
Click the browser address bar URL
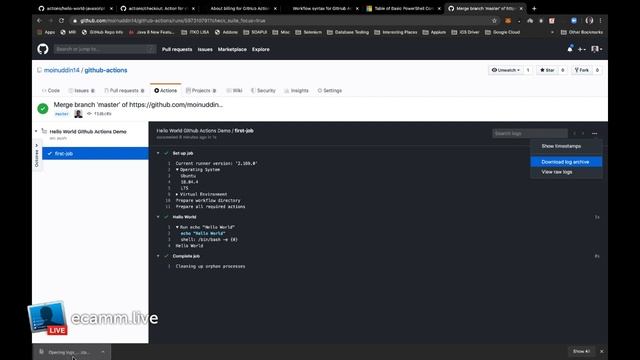click(173, 20)
